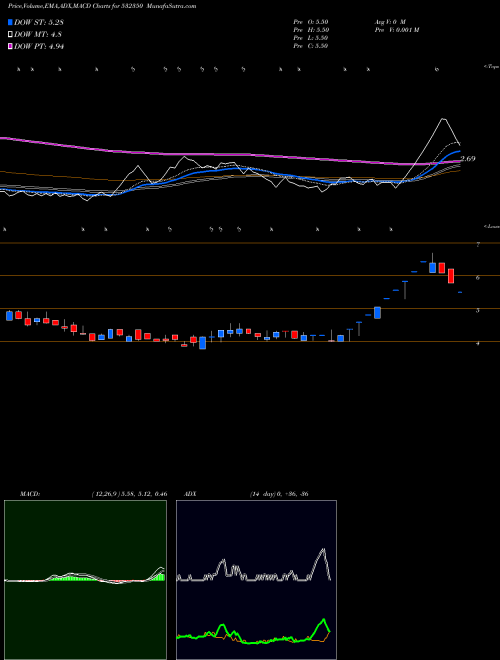
Task: Select the 'DOW PT: 4.94' legend text
Action: (x=39, y=46)
